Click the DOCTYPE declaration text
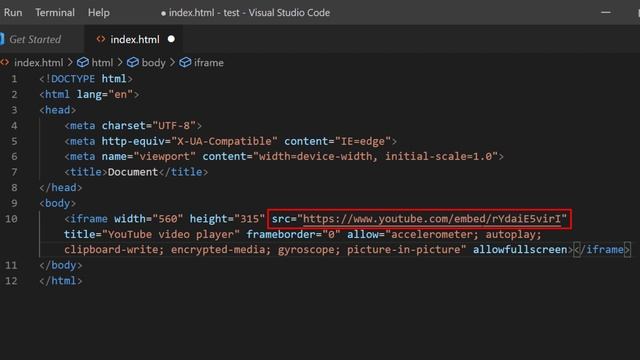640x360 pixels. (x=86, y=79)
